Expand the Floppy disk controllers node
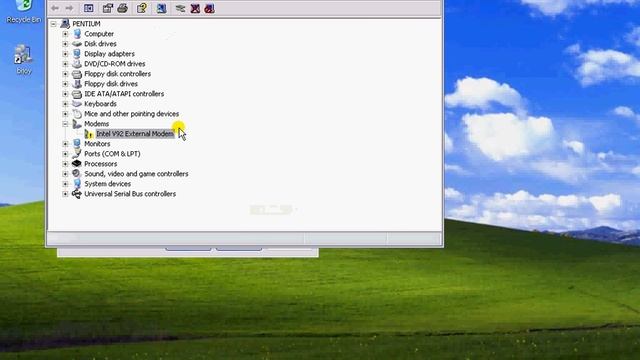This screenshot has height=360, width=640. point(65,74)
